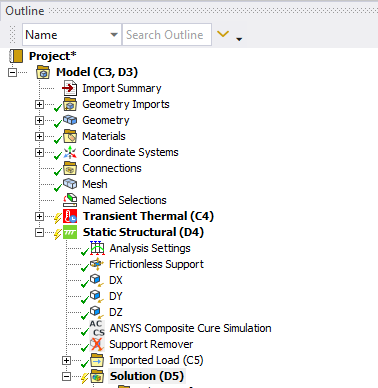Viewport: 378px width, 388px height.
Task: Expand the Imported Load (C5) node
Action: tap(66, 360)
